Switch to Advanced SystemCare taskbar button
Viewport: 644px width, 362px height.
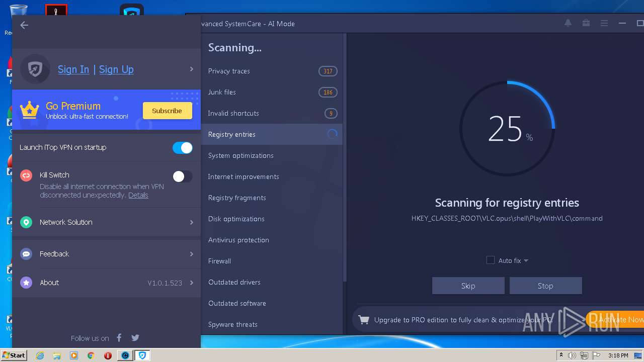click(x=125, y=355)
